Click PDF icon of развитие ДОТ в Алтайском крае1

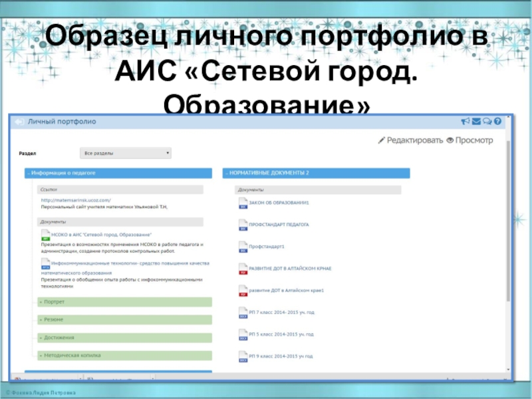pos(243,291)
